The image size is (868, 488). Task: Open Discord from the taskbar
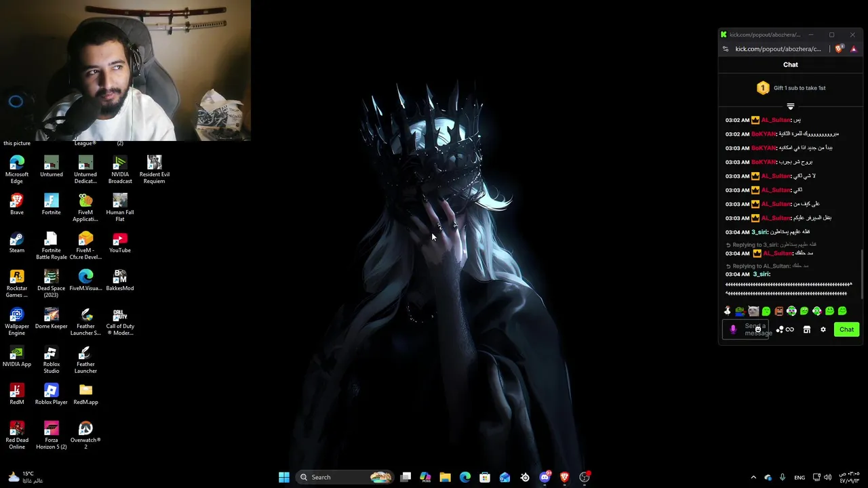pyautogui.click(x=545, y=477)
